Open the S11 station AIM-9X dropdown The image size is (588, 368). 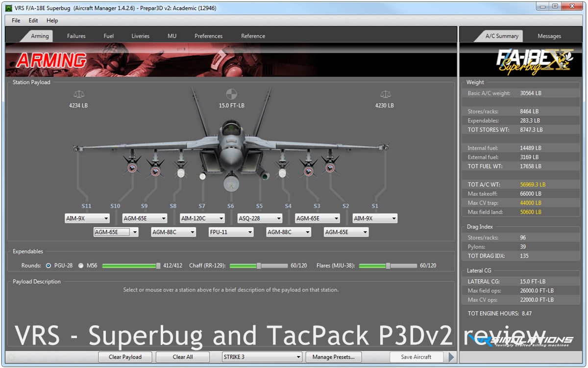click(x=87, y=218)
